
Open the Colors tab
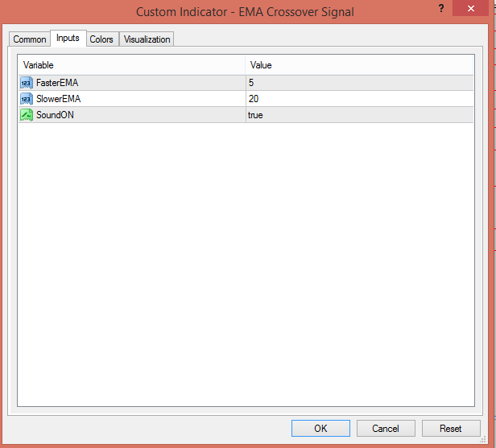(101, 39)
